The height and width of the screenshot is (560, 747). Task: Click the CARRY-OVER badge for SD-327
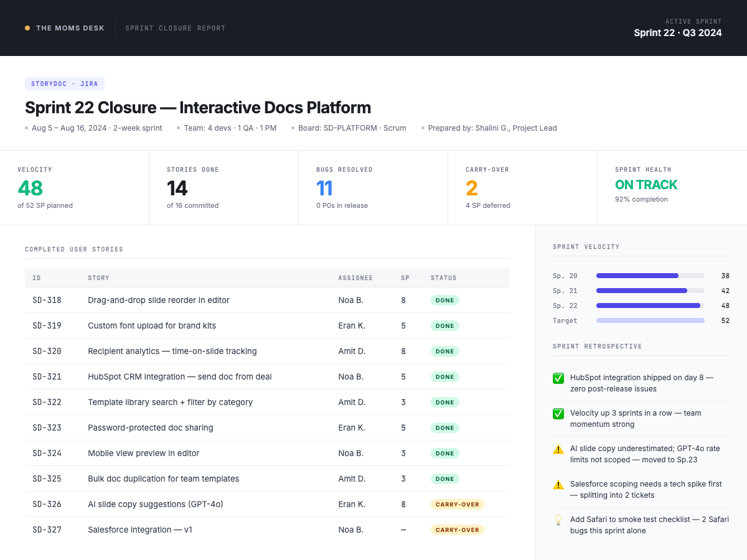click(x=458, y=530)
